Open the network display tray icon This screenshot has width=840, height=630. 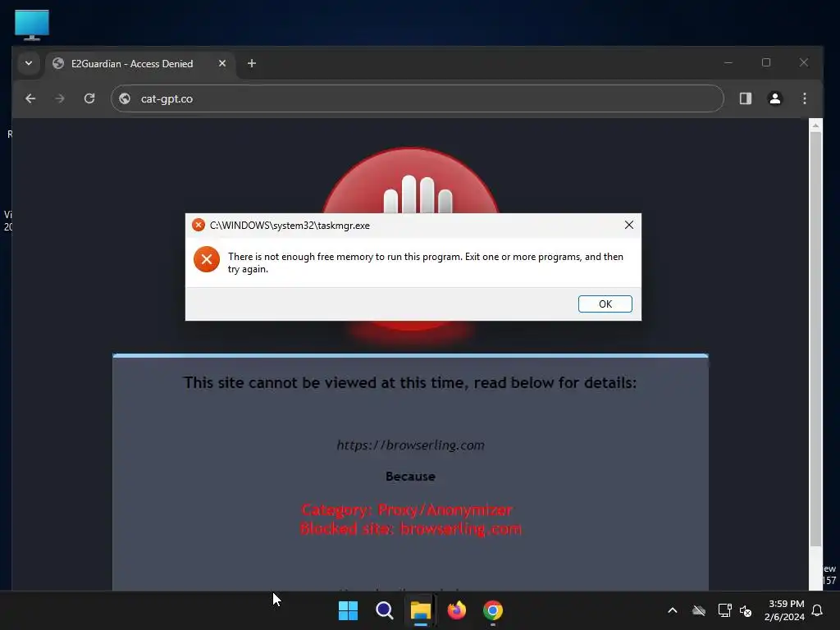[724, 610]
